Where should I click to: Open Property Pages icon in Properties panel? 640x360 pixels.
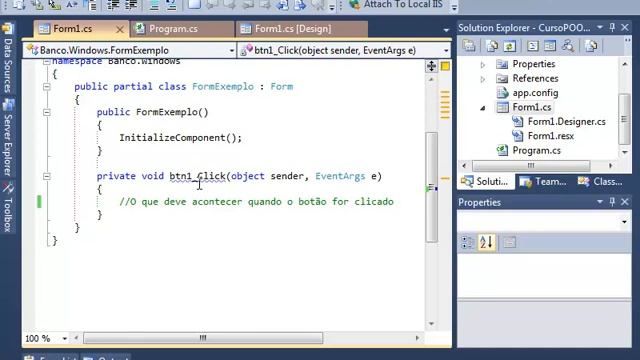pyautogui.click(x=509, y=242)
